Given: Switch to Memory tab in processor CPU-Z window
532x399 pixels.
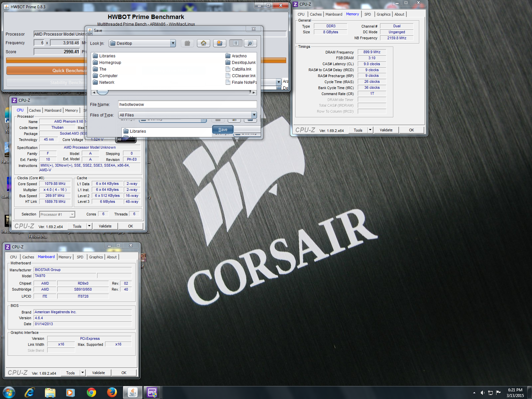Looking at the screenshot, I should (x=71, y=110).
